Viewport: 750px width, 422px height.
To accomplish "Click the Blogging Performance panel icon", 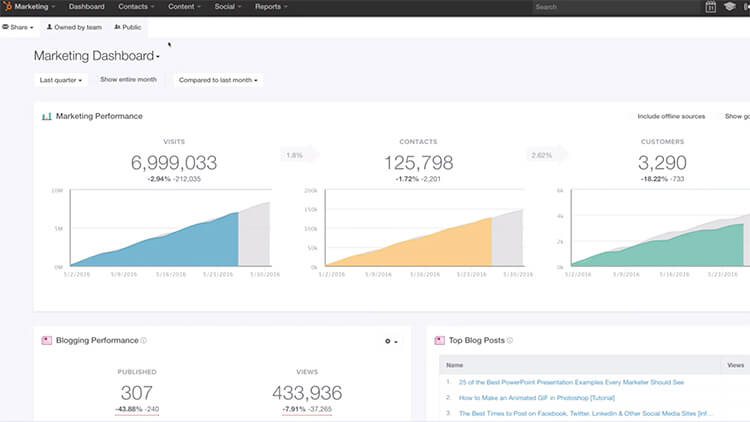I will pyautogui.click(x=46, y=340).
